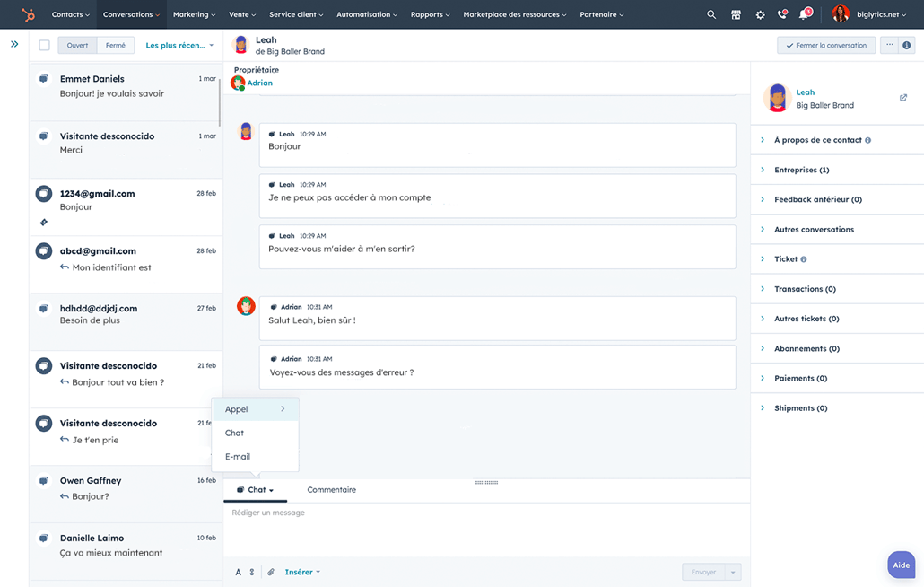
Task: Expand the inbox sidebar with double chevron
Action: click(x=14, y=44)
